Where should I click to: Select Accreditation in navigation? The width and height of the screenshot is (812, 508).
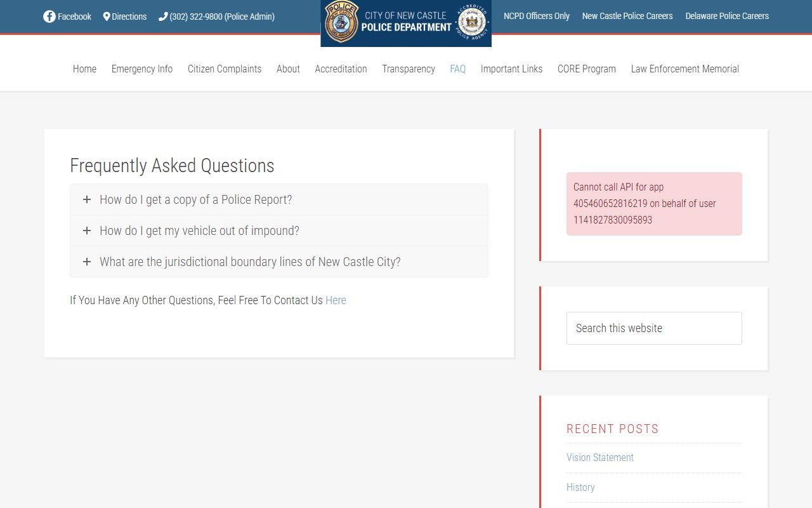click(x=341, y=69)
